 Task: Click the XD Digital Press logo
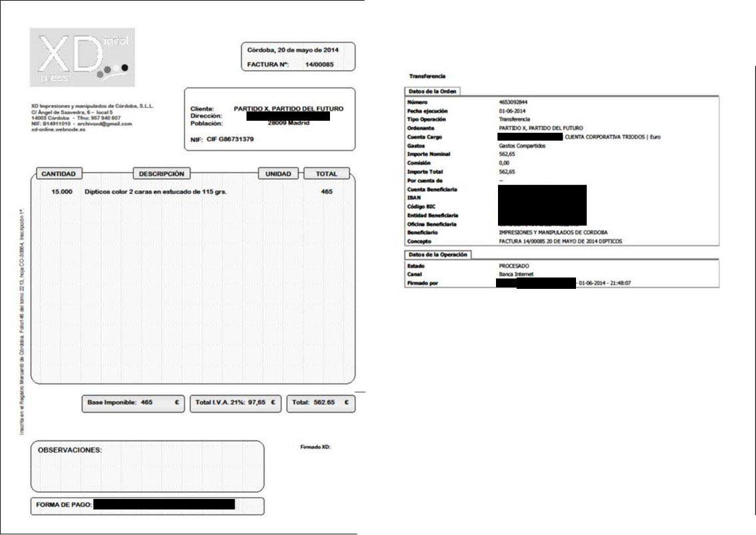83,57
